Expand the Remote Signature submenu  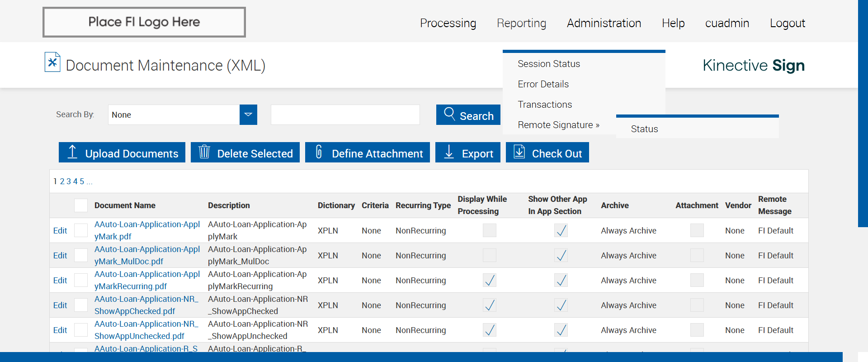(x=558, y=125)
